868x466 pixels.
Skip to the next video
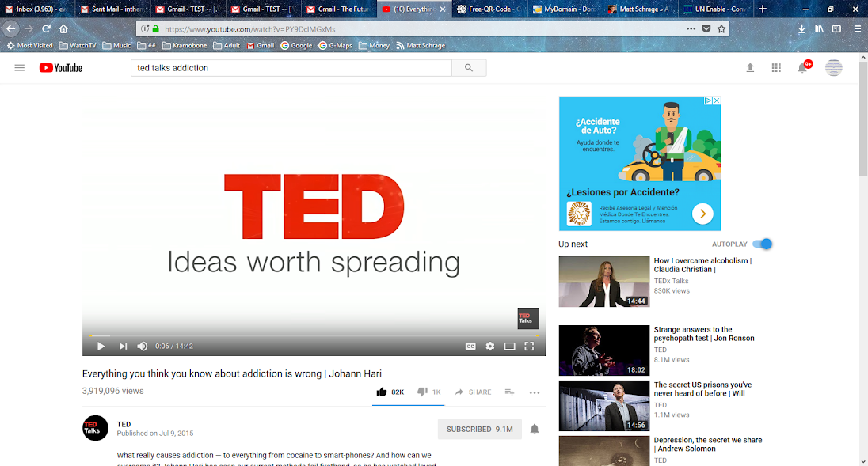click(x=123, y=346)
